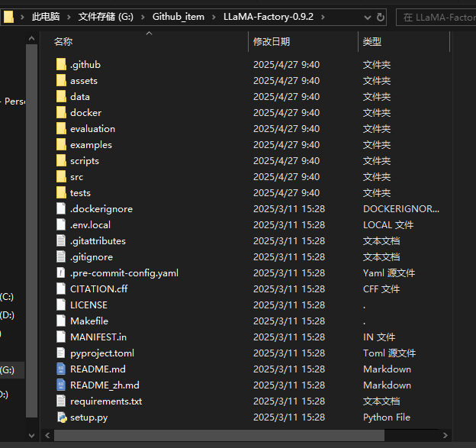Expand the chevron before 此电脑 breadcrumb
476x448 pixels.
pos(22,17)
